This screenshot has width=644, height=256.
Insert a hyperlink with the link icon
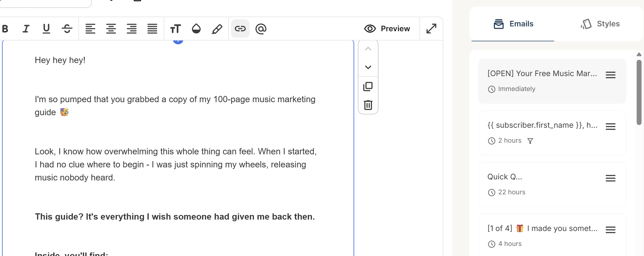click(240, 29)
